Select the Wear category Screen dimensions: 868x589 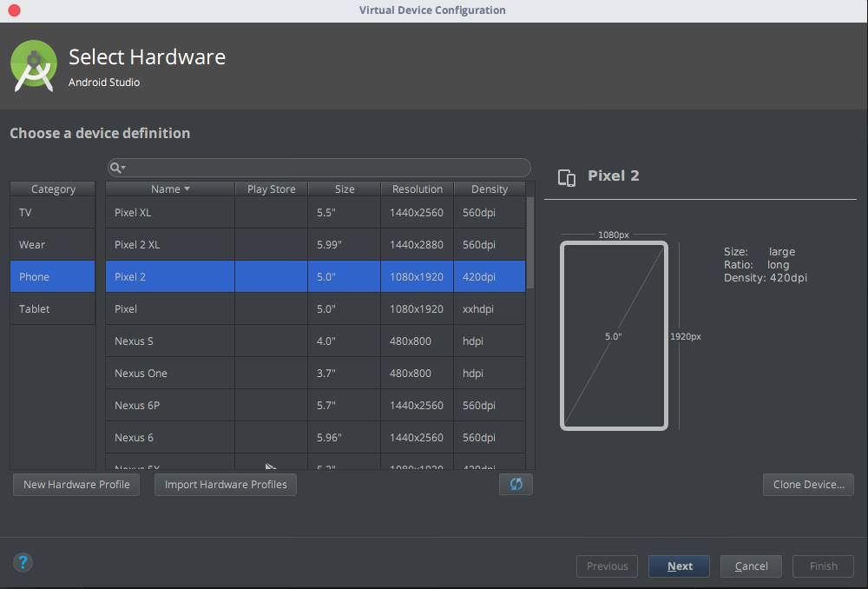tap(53, 245)
